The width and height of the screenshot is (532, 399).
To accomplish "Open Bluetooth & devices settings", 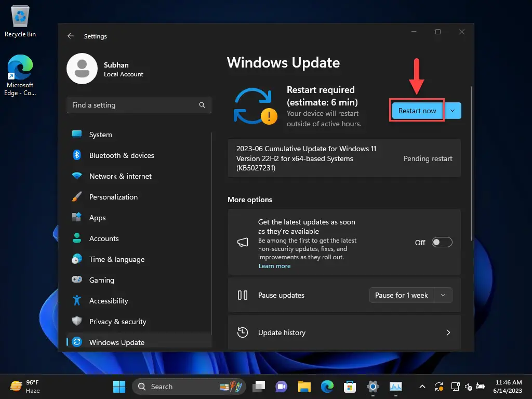I will [121, 155].
